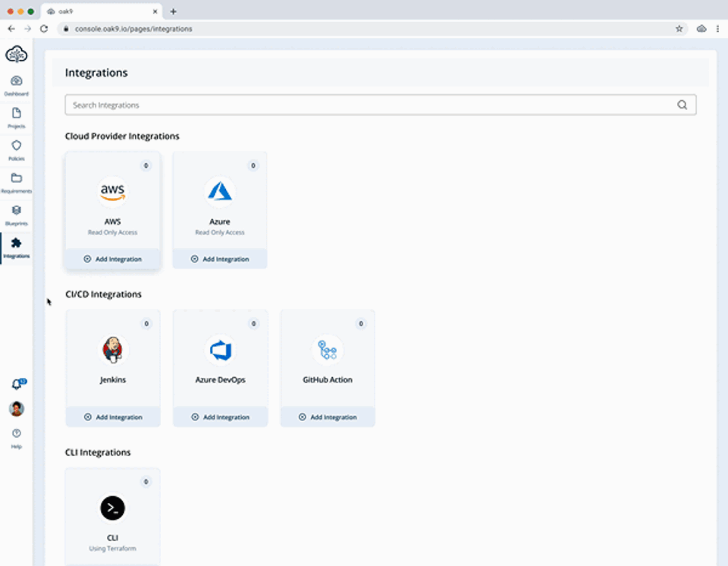Viewport: 728px width, 566px height.
Task: Click the CLI terminal icon
Action: 113,508
